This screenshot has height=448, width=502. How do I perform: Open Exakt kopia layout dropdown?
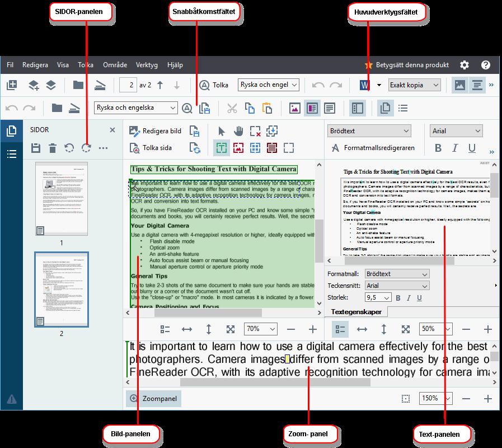[x=415, y=85]
